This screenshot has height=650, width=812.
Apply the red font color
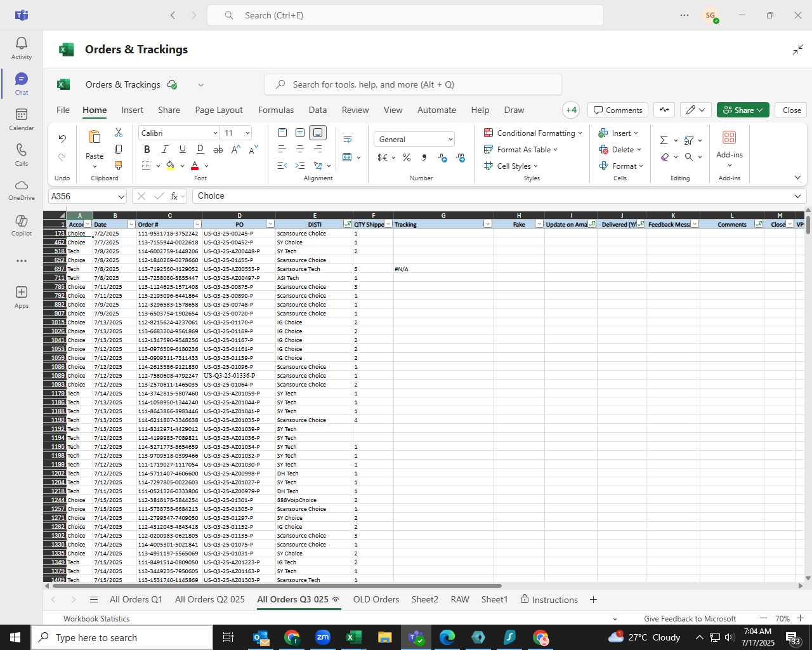195,166
